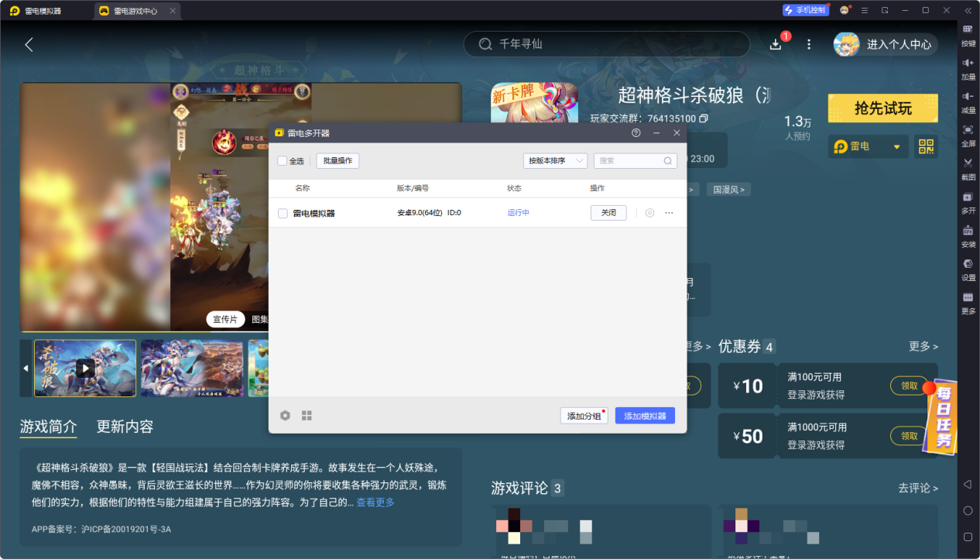Select the second screenshot thumbnail
Screen dimensions: 980x559
pos(192,369)
